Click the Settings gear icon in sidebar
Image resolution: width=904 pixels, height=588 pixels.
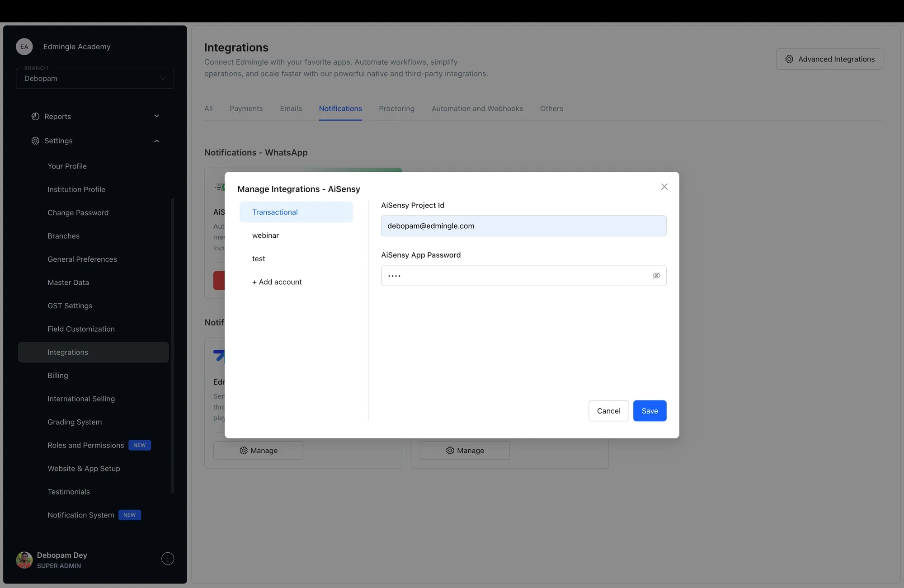point(35,141)
